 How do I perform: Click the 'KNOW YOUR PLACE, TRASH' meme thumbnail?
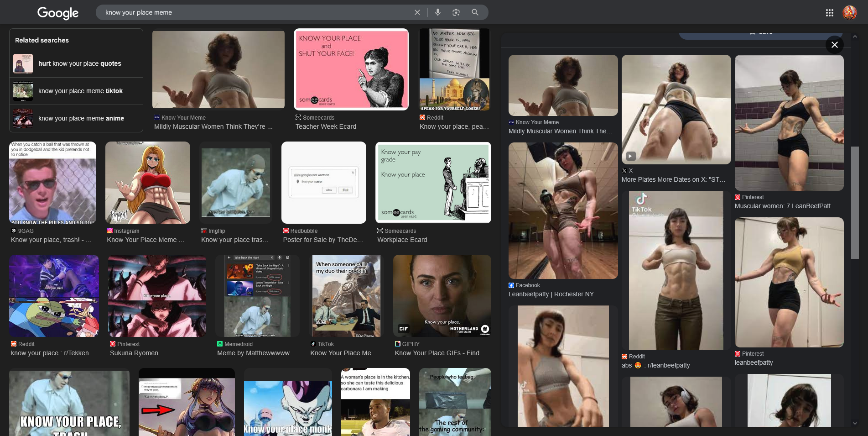tap(69, 403)
